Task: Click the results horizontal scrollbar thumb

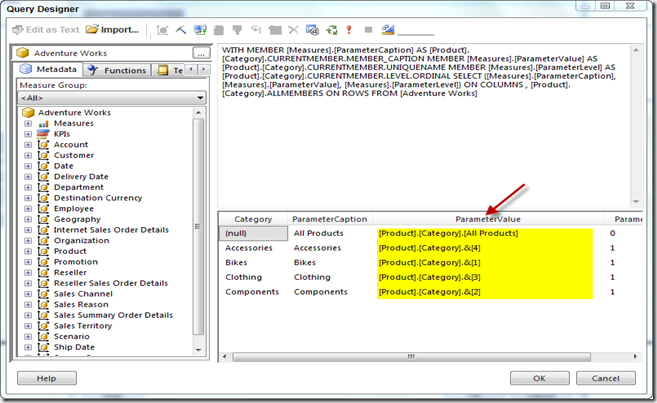Action: (x=411, y=356)
